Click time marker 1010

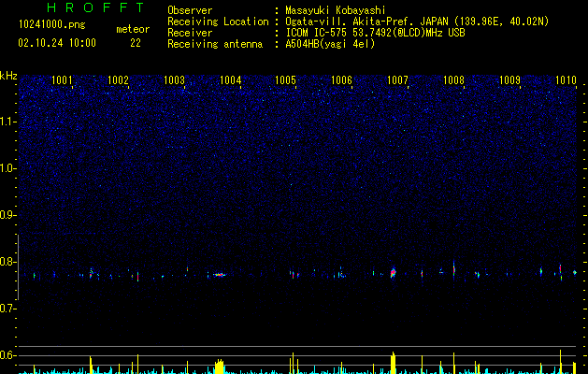pos(566,80)
